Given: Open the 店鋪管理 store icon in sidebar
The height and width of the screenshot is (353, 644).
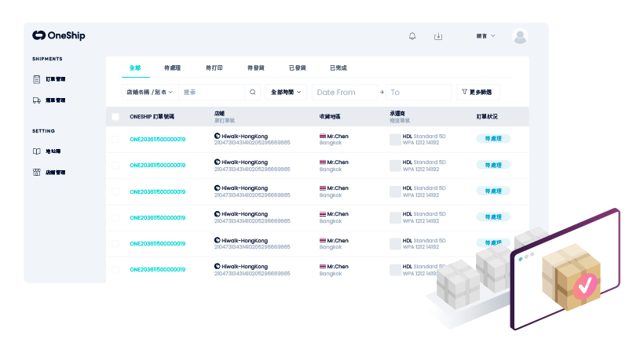Looking at the screenshot, I should coord(37,172).
